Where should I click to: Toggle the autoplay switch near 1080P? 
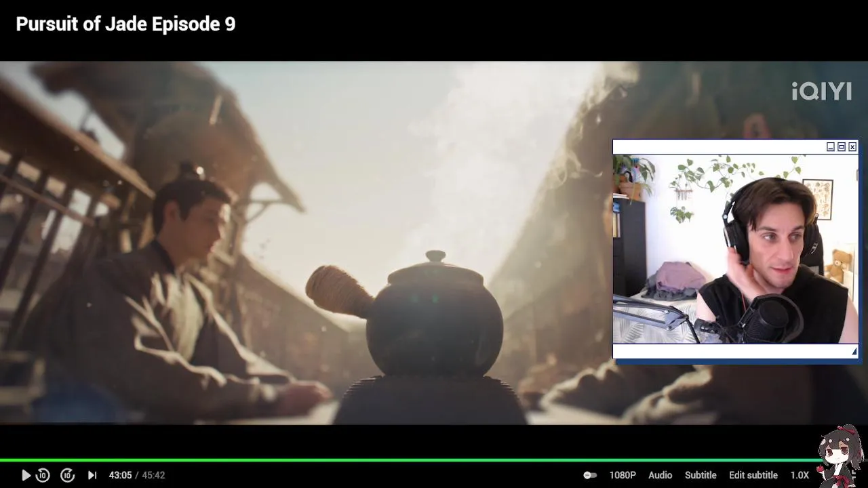(x=590, y=475)
